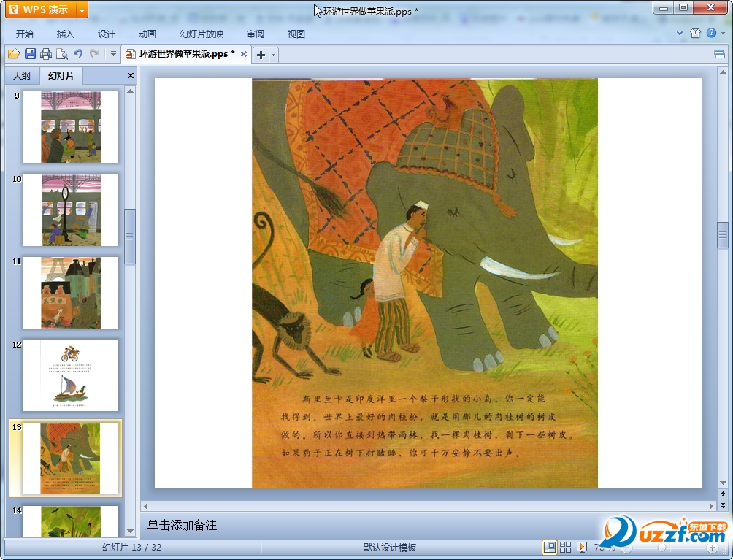Switch to slide sorter view
Image resolution: width=733 pixels, height=560 pixels.
[x=565, y=547]
